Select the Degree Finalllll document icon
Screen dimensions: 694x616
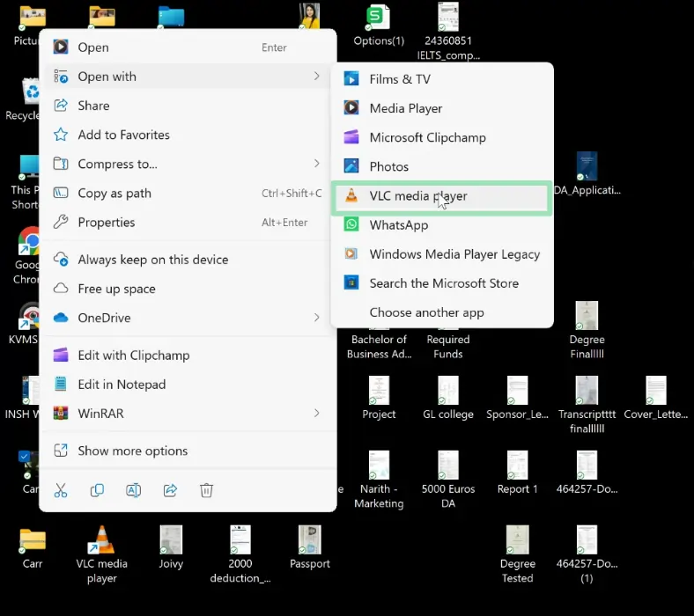[587, 316]
